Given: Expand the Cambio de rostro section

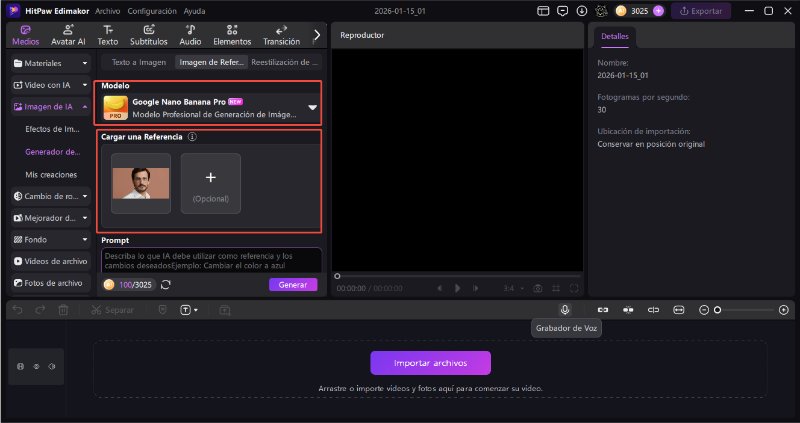Looking at the screenshot, I should (51, 196).
